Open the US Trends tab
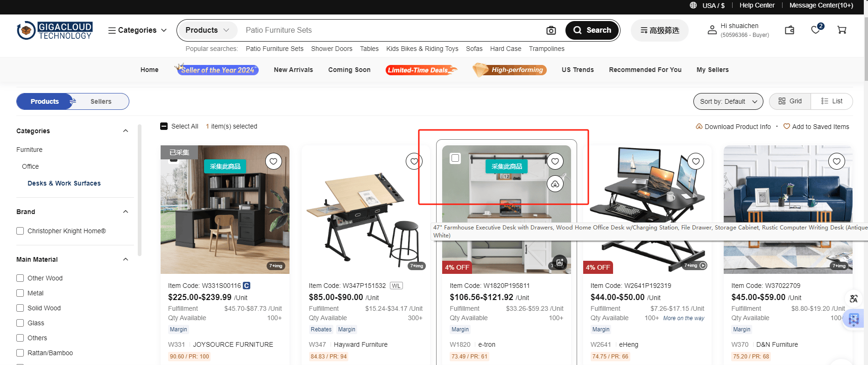Viewport: 868px width, 365px height. (578, 70)
